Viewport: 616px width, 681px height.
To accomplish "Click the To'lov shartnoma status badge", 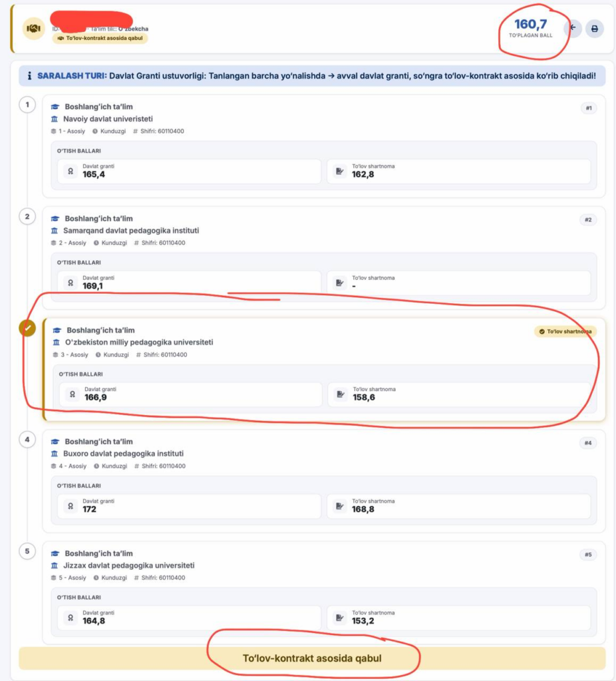I will (x=565, y=331).
